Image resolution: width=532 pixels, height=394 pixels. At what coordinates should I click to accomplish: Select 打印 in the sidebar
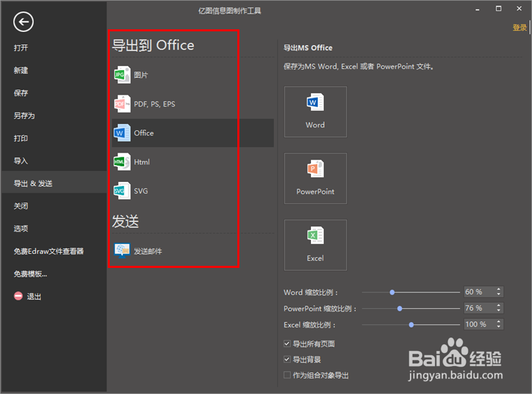(x=20, y=138)
